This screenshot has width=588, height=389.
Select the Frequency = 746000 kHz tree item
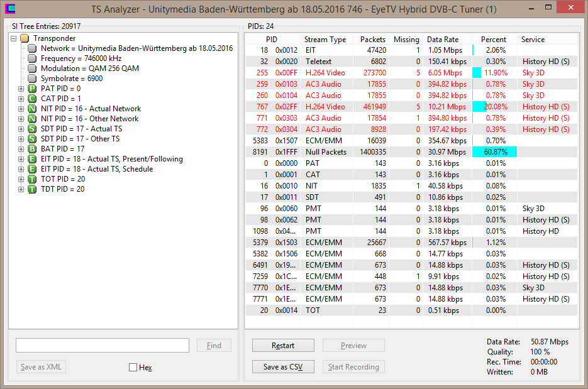81,58
